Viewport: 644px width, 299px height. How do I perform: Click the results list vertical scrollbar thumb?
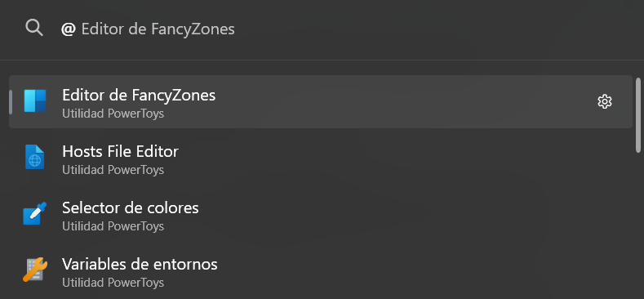tap(638, 115)
